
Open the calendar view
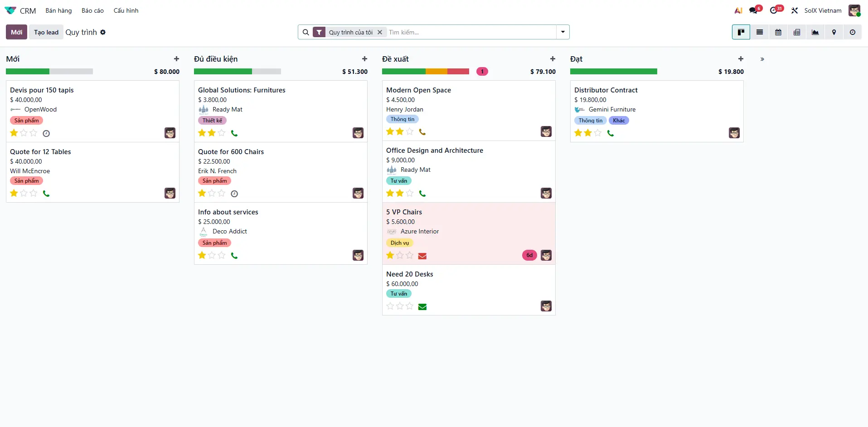click(778, 32)
